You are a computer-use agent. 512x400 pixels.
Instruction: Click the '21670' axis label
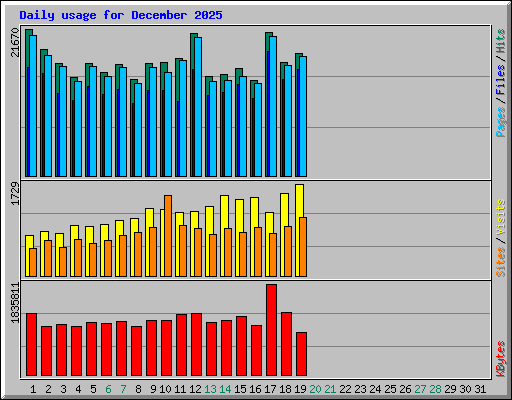pyautogui.click(x=15, y=42)
